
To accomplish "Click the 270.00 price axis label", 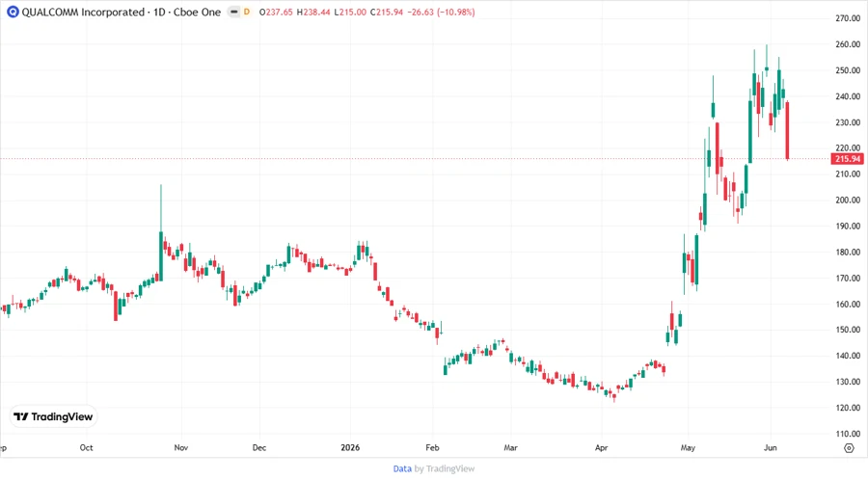I will click(x=848, y=18).
